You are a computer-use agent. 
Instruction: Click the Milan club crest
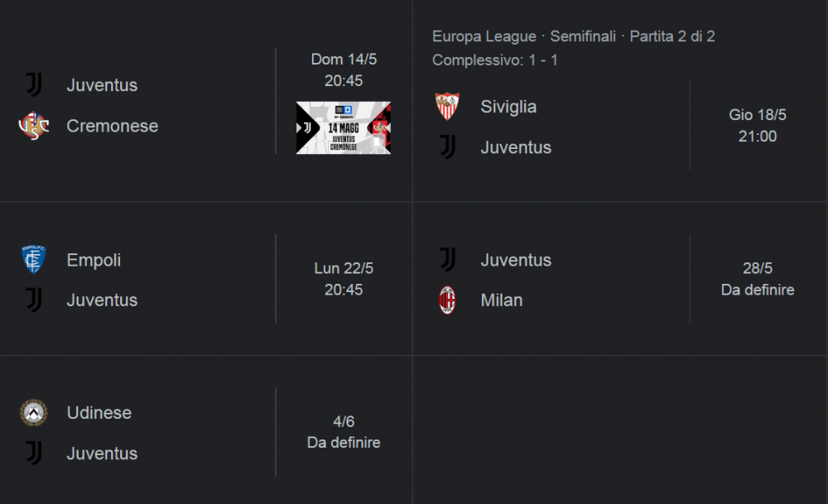[x=447, y=300]
